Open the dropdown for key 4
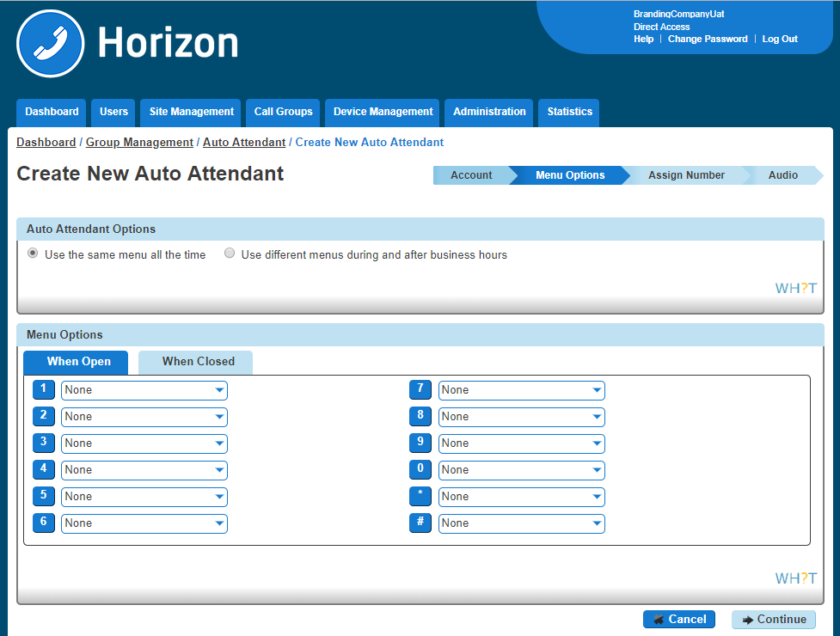This screenshot has width=840, height=636. 144,471
